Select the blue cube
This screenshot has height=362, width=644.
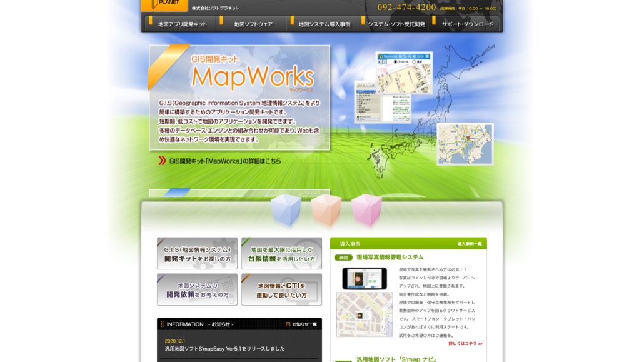(x=286, y=210)
